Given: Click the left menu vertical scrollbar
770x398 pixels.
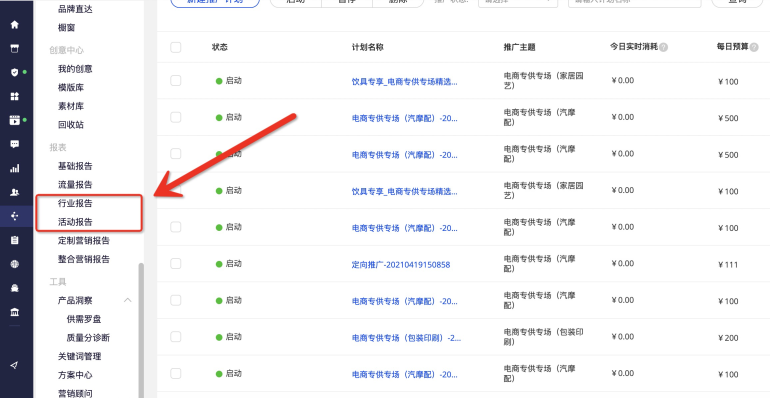Looking at the screenshot, I should 141,330.
